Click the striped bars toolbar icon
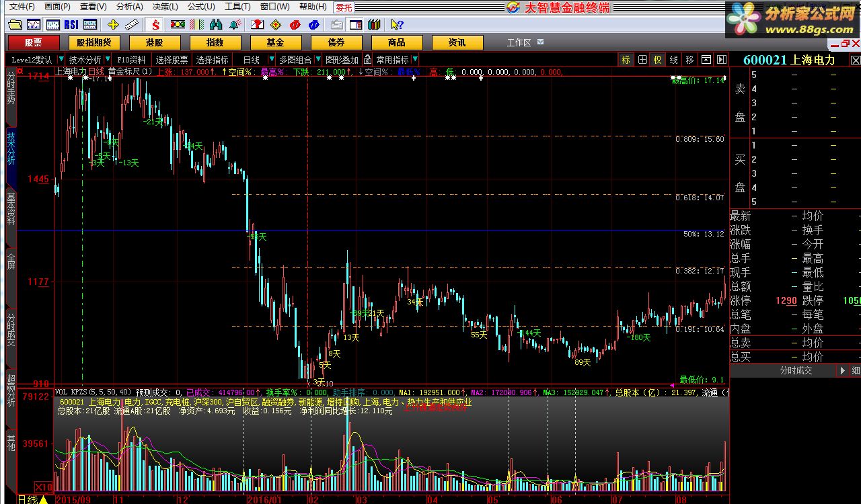 click(x=196, y=25)
